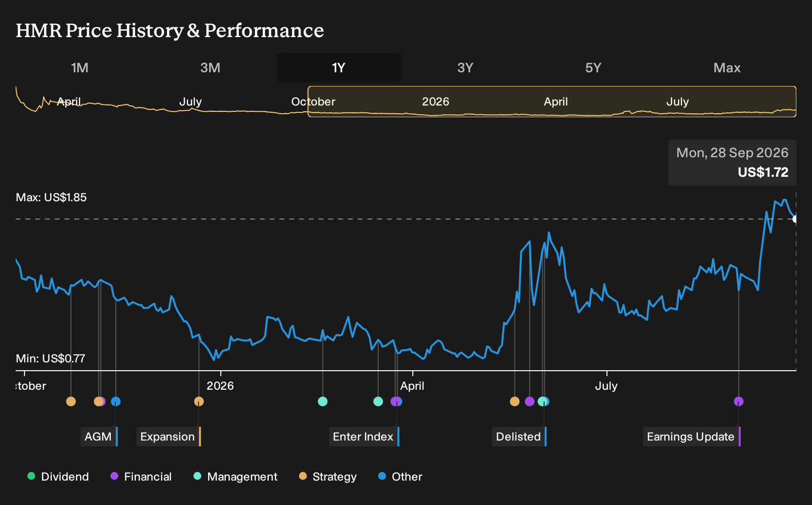The image size is (812, 505).
Task: Show the 5Y price history
Action: [x=593, y=67]
